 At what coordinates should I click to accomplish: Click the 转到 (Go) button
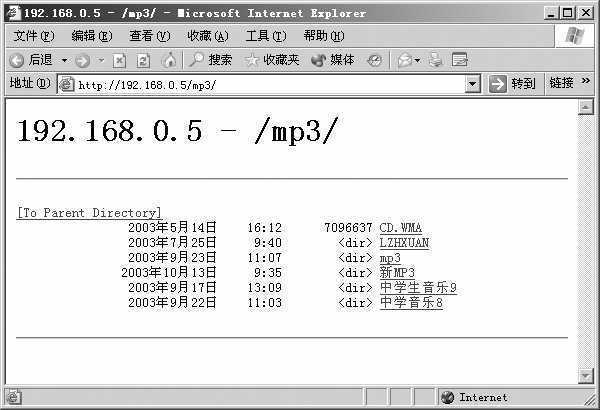[513, 84]
